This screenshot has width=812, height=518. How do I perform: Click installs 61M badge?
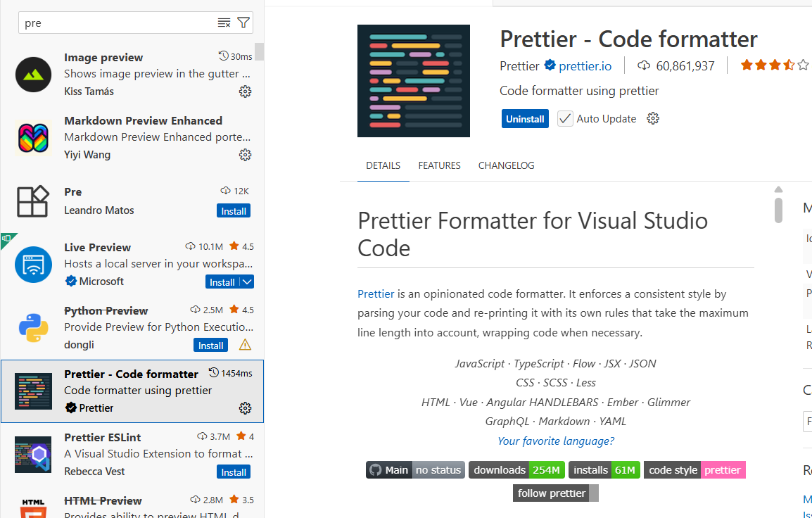[x=604, y=470]
